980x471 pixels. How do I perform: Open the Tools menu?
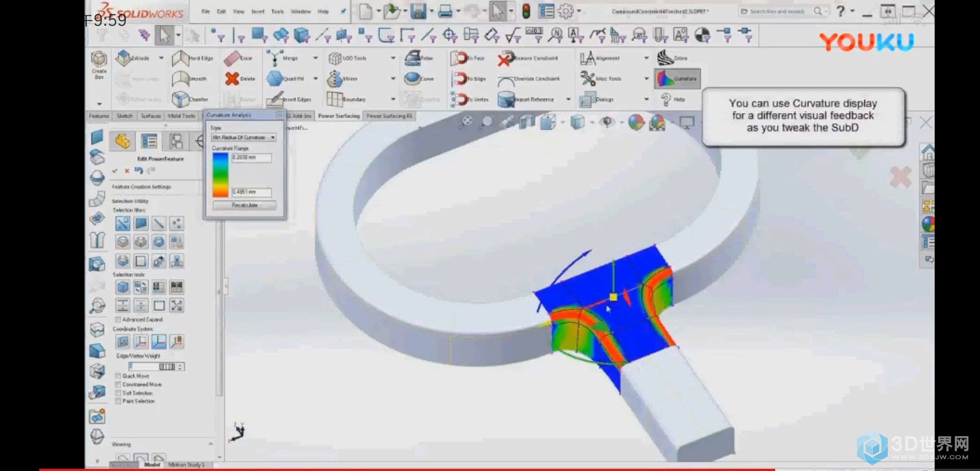tap(277, 11)
